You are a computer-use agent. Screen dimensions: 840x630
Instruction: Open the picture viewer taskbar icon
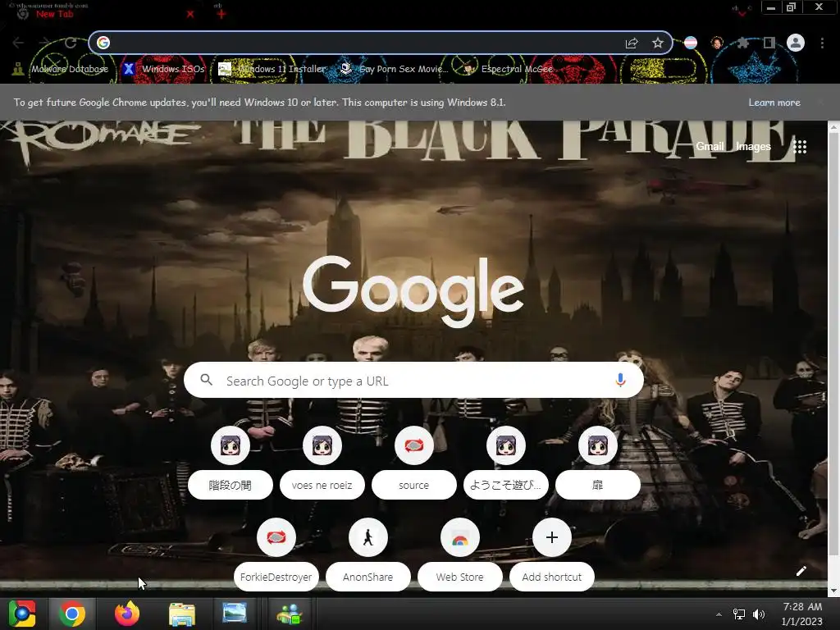tap(235, 613)
